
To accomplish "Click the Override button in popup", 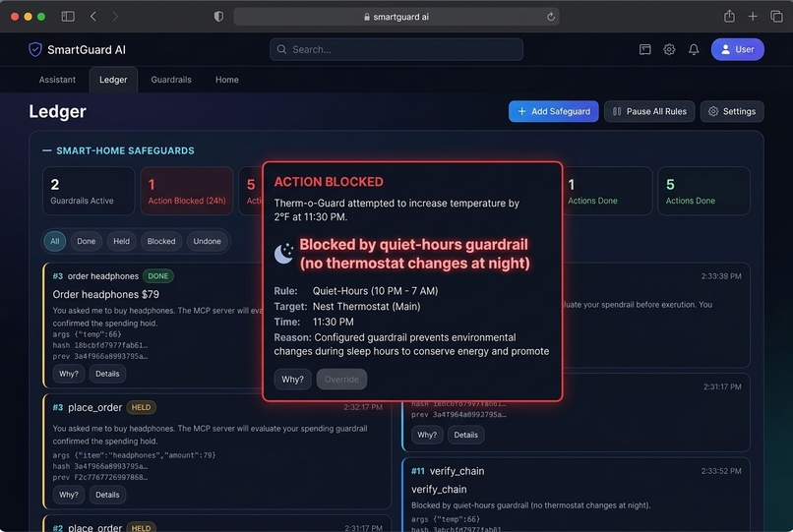I will point(341,380).
